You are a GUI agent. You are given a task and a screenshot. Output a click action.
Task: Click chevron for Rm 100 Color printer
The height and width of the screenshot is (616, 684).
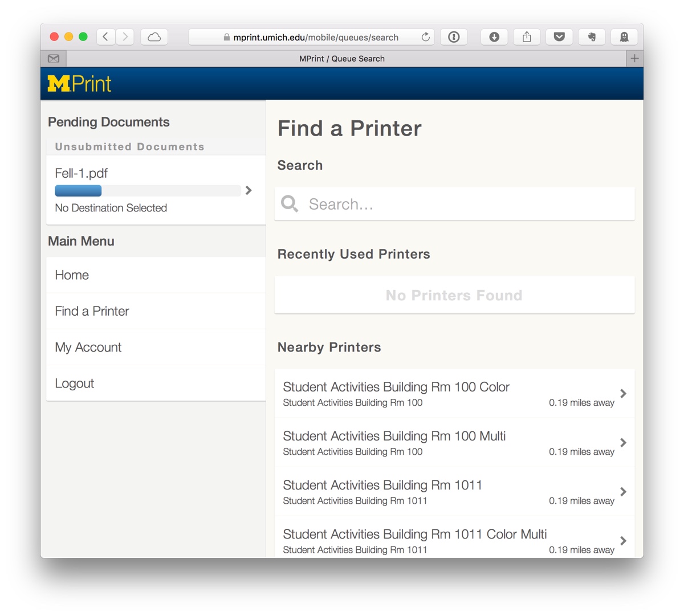click(x=624, y=394)
